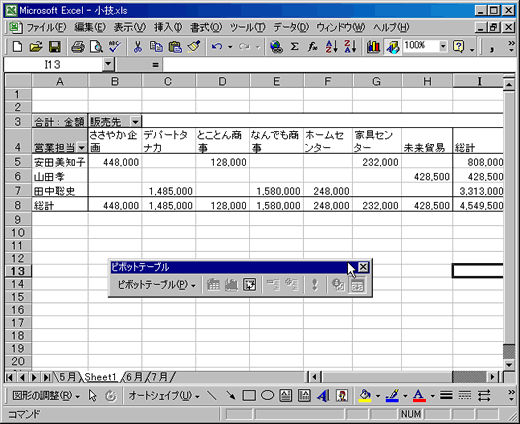The image size is (520, 424).
Task: Click the AutoSum sigma icon
Action: [x=294, y=47]
